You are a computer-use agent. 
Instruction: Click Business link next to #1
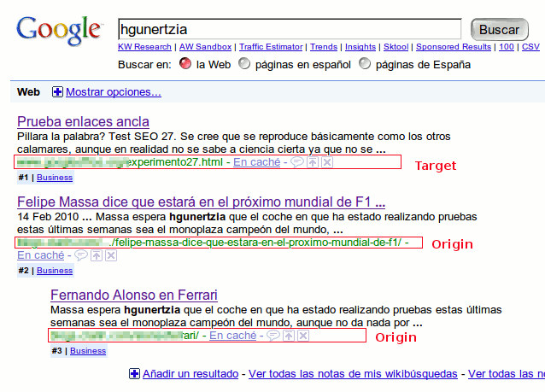55,178
